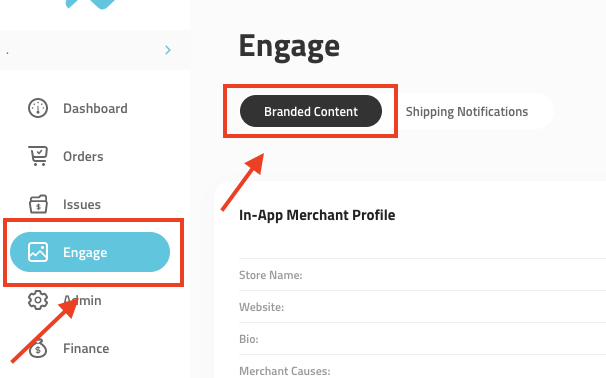Open the Issues section label
Image resolution: width=606 pixels, height=378 pixels.
(82, 204)
